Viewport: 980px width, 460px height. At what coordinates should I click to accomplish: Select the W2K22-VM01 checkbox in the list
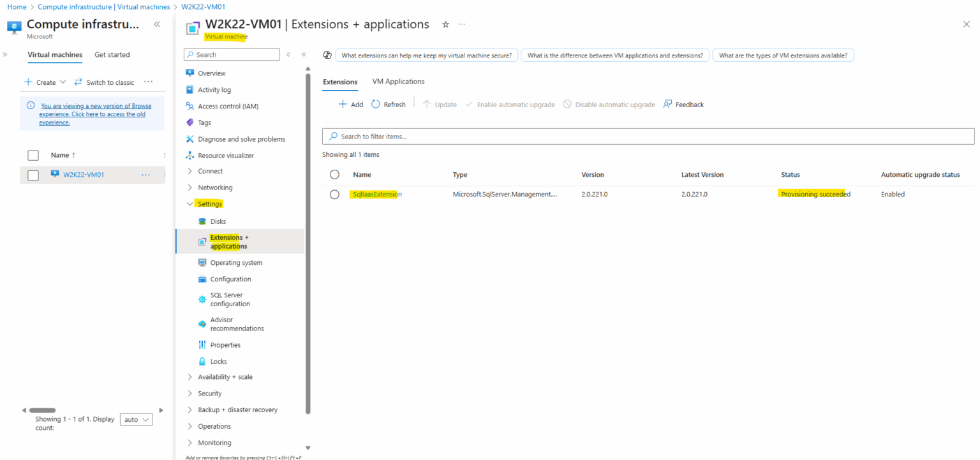(x=32, y=174)
